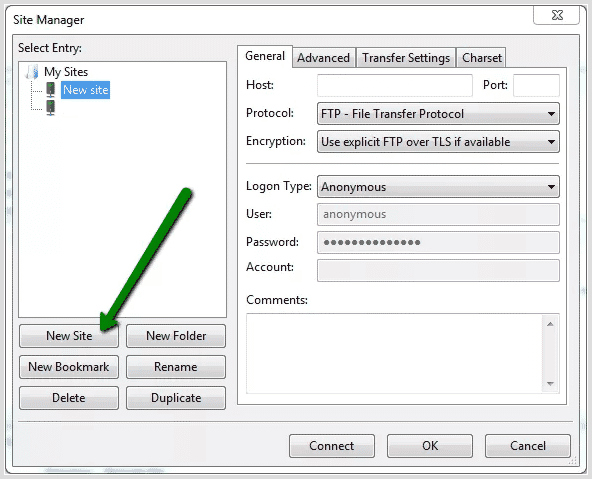The height and width of the screenshot is (479, 592).
Task: Select the New site tree entry
Action: pyautogui.click(x=86, y=90)
